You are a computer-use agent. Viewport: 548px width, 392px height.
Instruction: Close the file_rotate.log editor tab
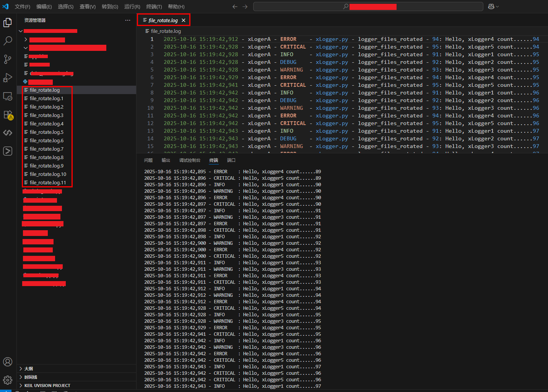(x=184, y=20)
